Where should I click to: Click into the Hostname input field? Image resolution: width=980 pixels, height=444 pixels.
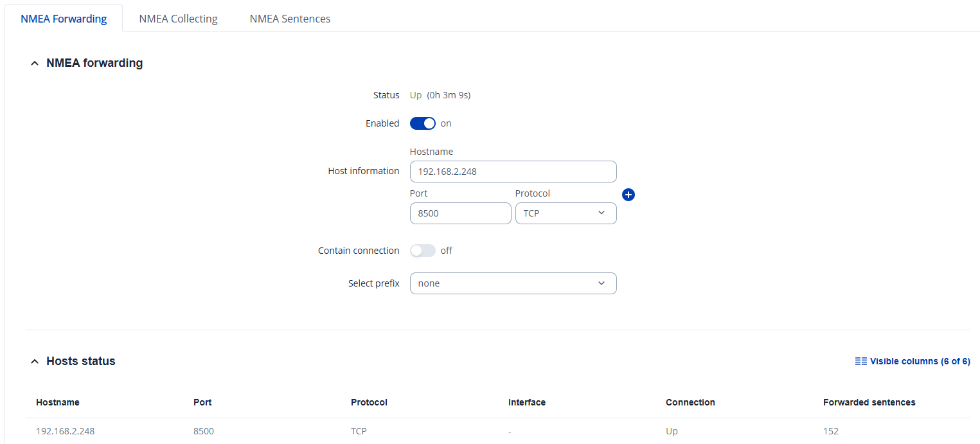[513, 172]
